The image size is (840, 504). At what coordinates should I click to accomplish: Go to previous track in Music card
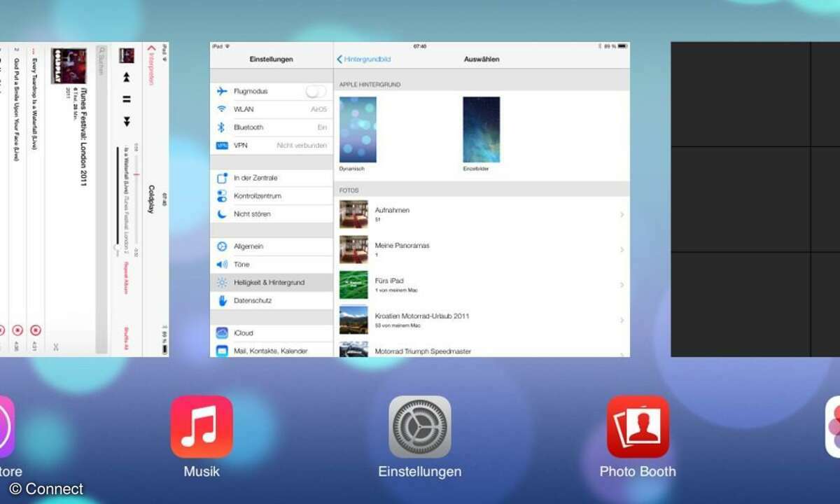click(127, 76)
